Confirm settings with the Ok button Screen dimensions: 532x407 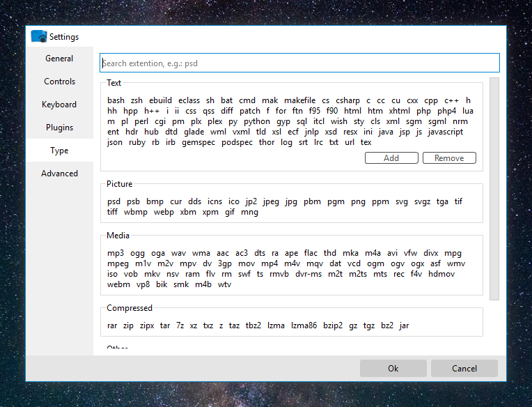pyautogui.click(x=393, y=368)
